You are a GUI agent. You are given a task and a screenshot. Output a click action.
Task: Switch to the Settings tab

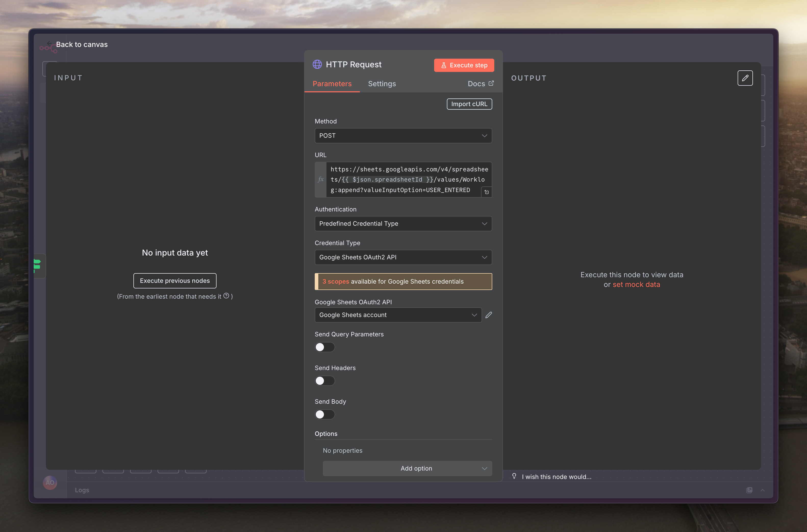[x=382, y=84]
